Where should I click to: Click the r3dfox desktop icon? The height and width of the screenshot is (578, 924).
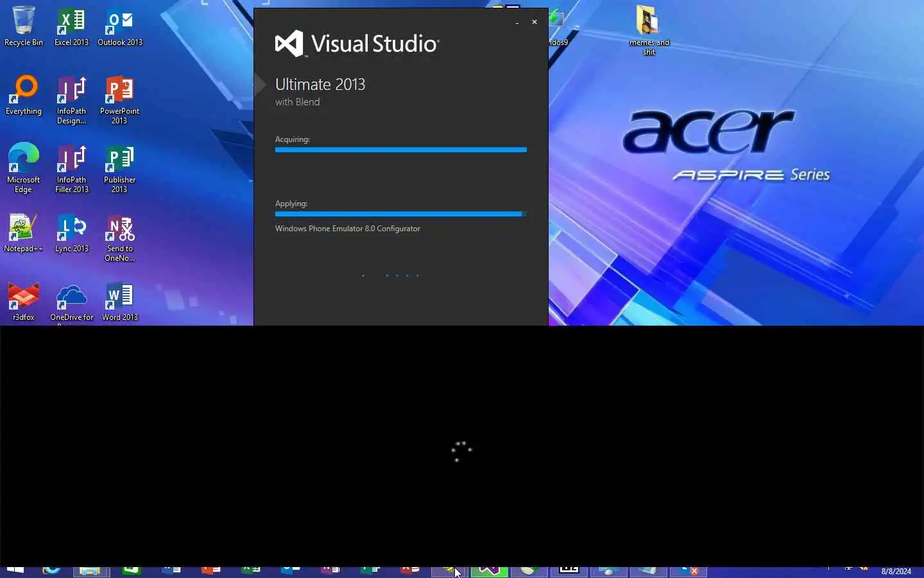(x=24, y=301)
